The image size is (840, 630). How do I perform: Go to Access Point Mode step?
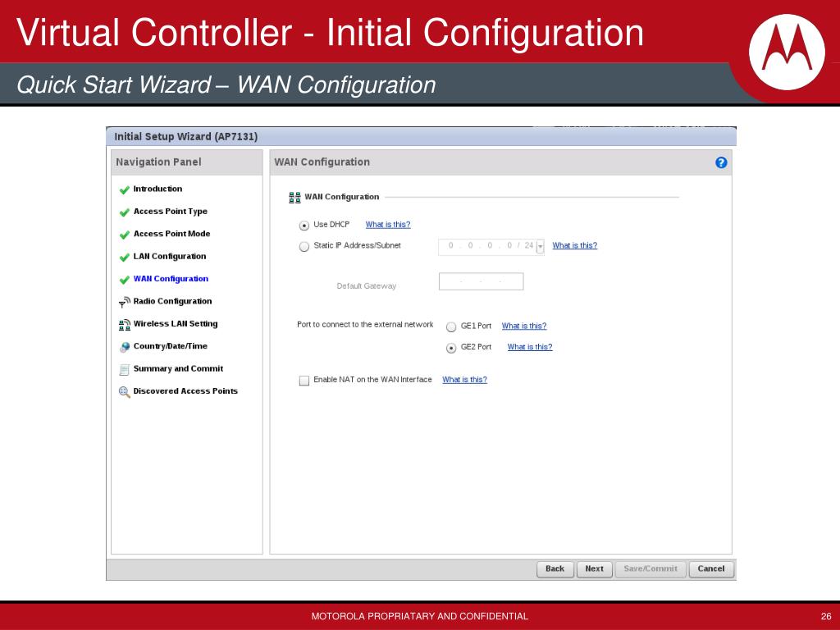171,234
